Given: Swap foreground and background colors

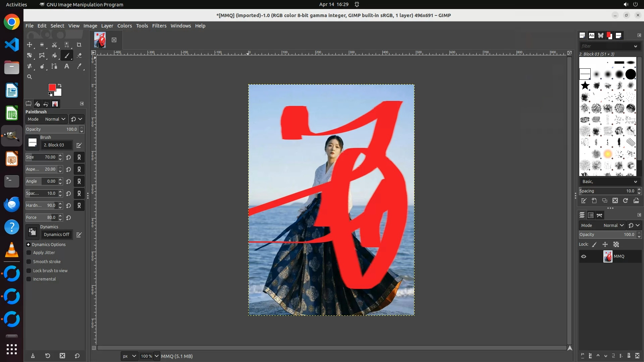Looking at the screenshot, I should pos(60,85).
